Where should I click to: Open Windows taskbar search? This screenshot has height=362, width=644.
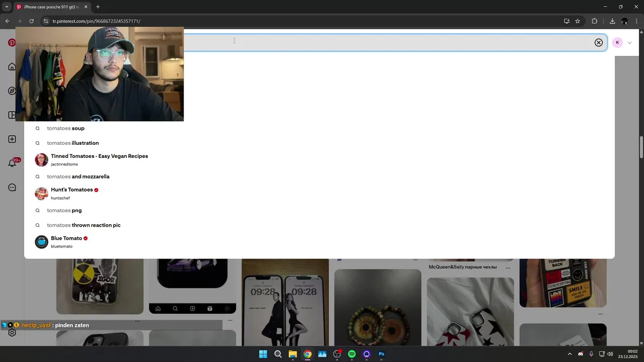[278, 354]
